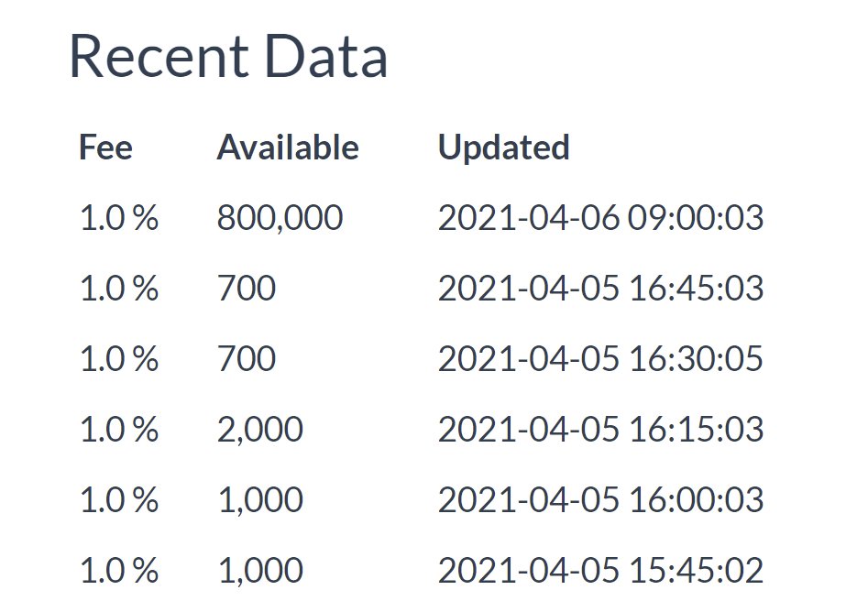
Task: Click timestamp 2021-04-05 16:00:03
Action: (x=601, y=499)
